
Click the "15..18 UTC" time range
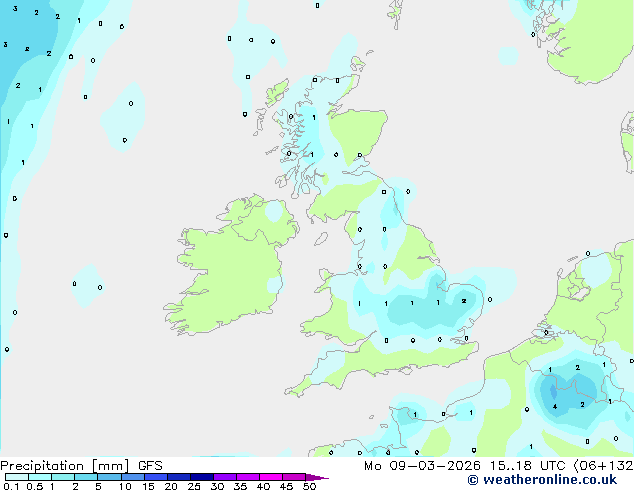(526, 466)
